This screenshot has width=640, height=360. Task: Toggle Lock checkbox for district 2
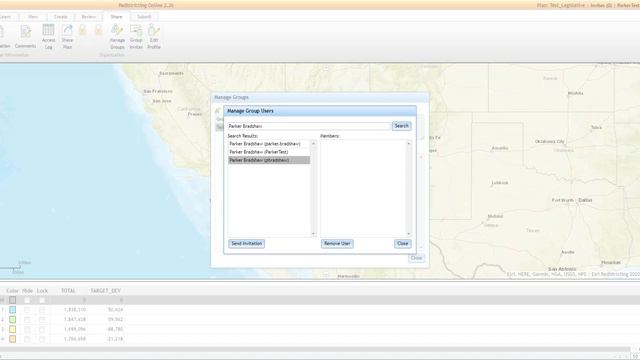tap(42, 319)
